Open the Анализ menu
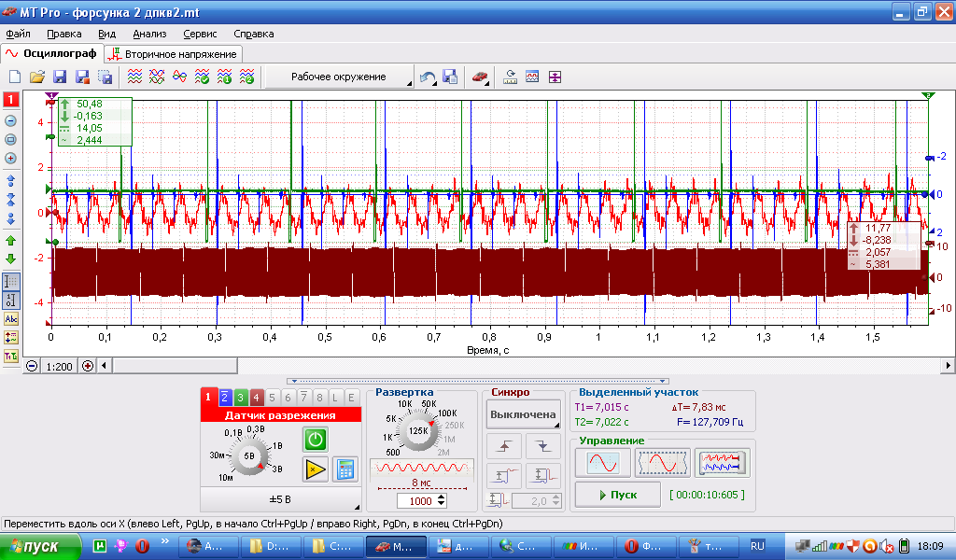 (149, 35)
